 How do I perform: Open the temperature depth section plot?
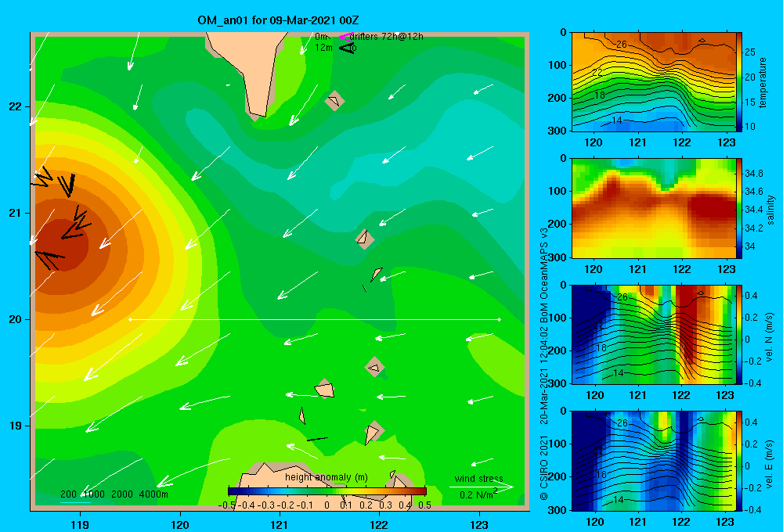pos(653,82)
